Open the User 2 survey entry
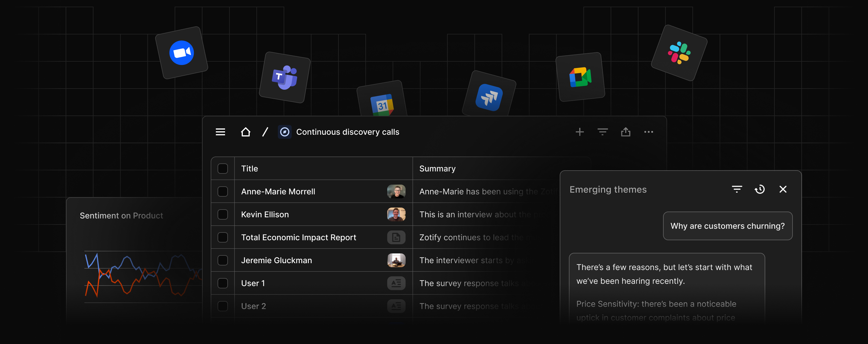868x344 pixels. (x=253, y=306)
